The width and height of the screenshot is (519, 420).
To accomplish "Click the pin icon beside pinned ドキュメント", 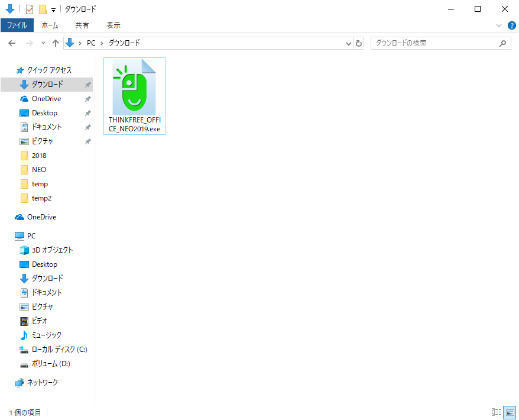I will (x=87, y=128).
